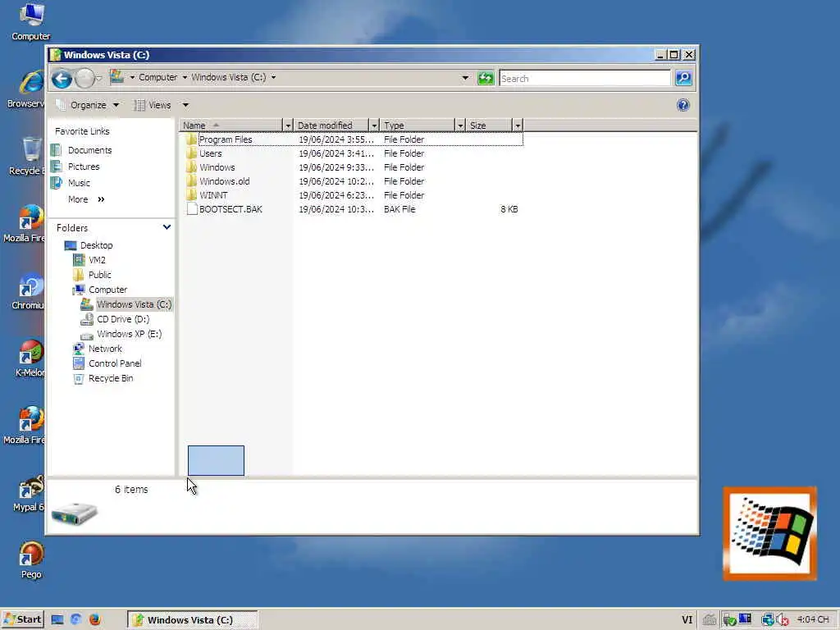Click the Start button
This screenshot has height=630, width=840.
click(x=22, y=620)
